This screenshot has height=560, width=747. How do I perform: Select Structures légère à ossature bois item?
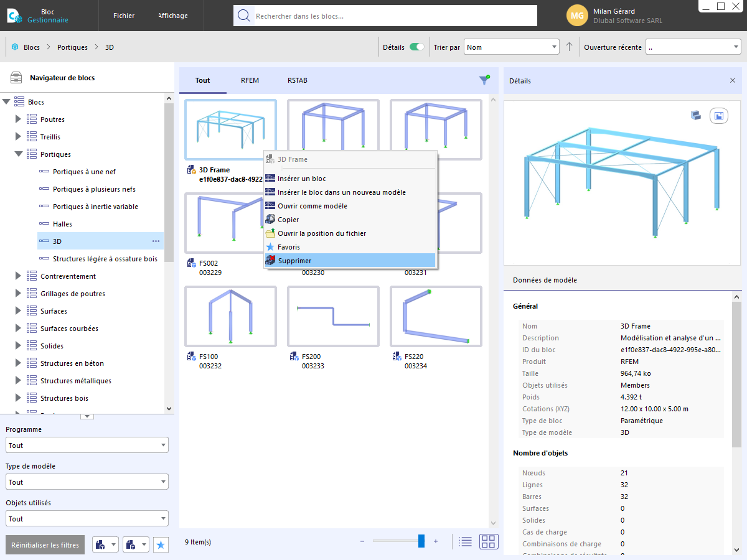(105, 259)
